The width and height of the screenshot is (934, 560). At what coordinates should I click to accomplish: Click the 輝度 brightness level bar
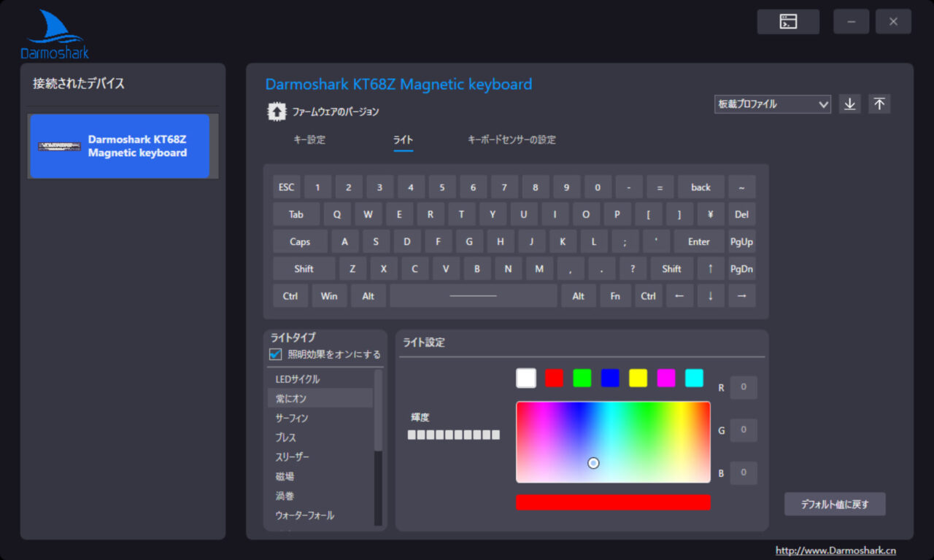pyautogui.click(x=454, y=435)
